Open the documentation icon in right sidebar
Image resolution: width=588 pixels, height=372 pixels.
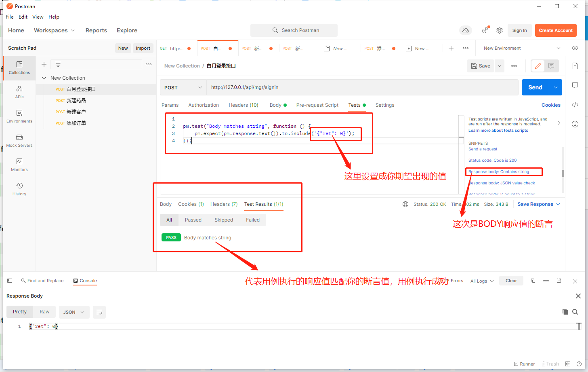point(575,66)
